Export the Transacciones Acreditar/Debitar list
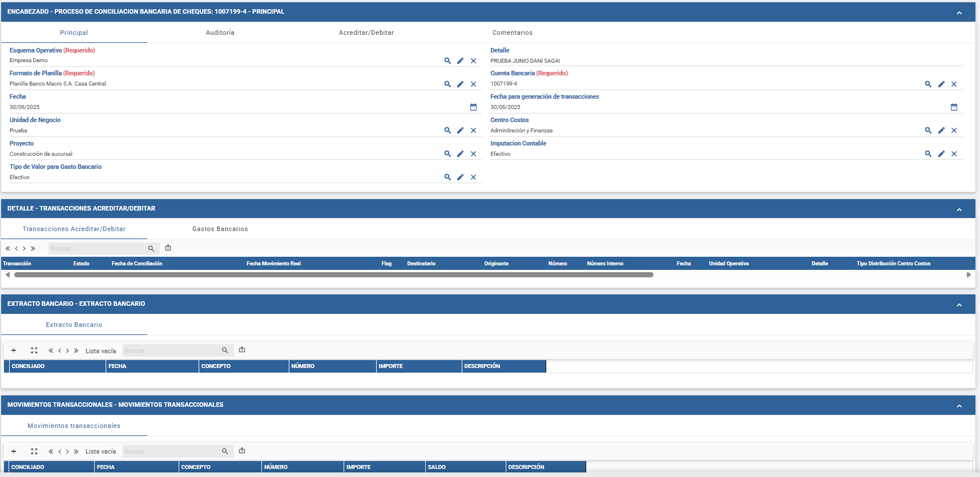The image size is (980, 477). click(168, 248)
